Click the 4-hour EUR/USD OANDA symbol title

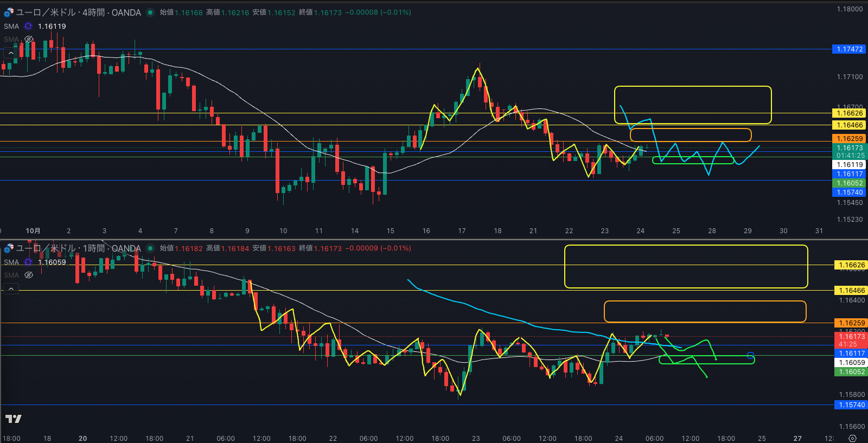click(79, 12)
